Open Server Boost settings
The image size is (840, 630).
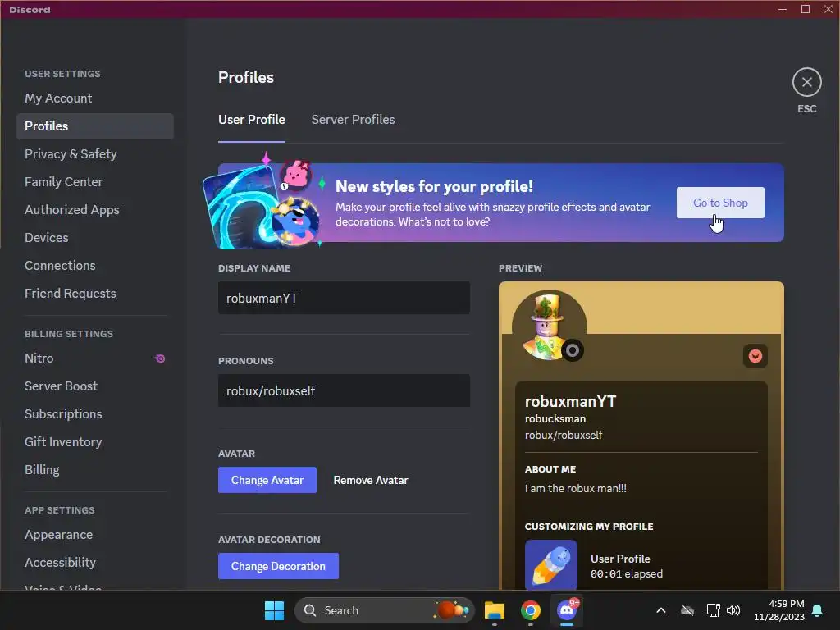click(x=95, y=386)
